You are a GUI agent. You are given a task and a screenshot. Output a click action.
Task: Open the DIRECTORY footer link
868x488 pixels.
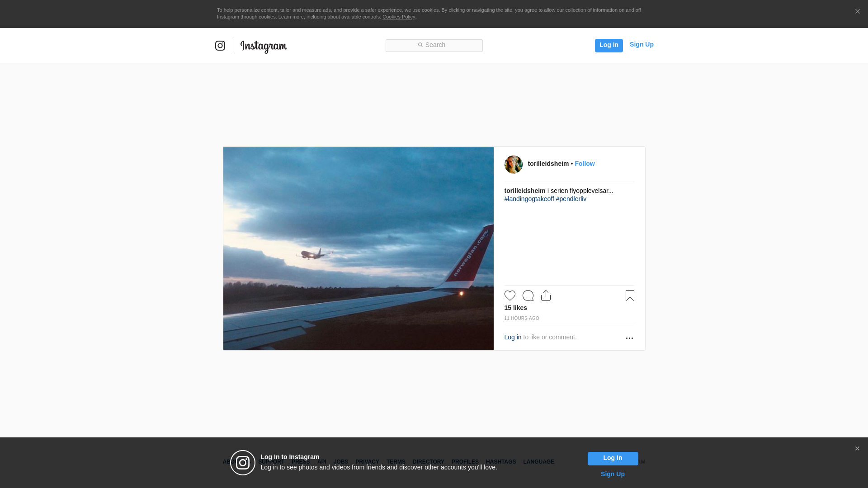[428, 462]
